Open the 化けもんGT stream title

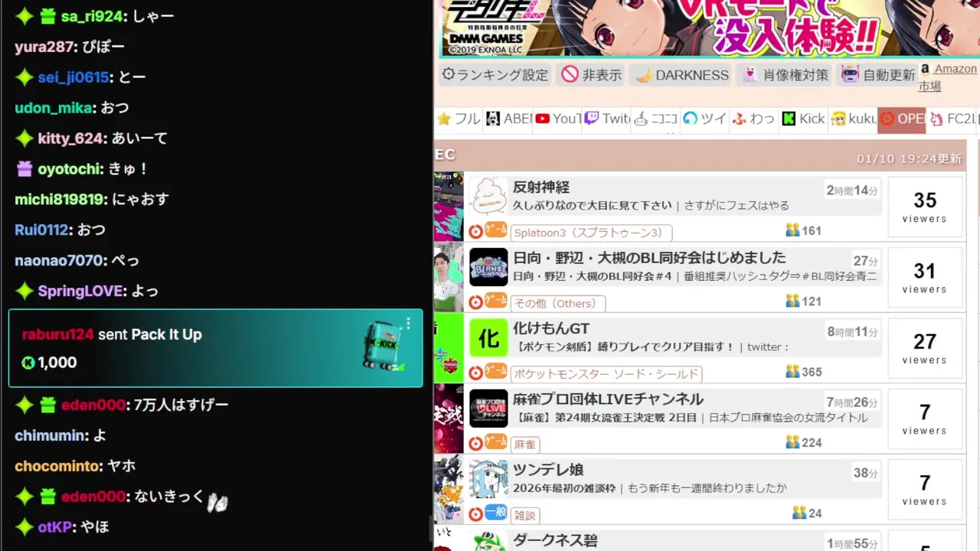point(551,328)
